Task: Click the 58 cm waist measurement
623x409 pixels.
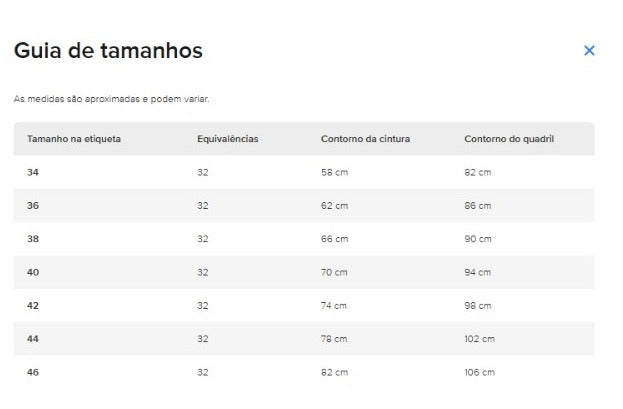Action: 335,173
